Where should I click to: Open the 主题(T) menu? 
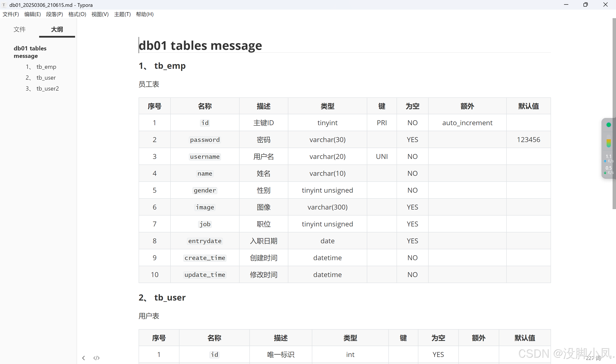click(x=122, y=14)
